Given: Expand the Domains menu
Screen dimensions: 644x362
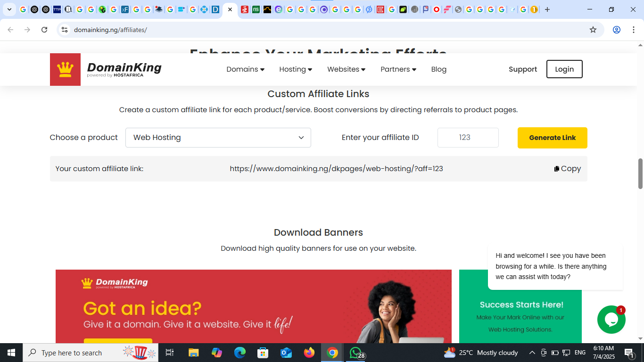Looking at the screenshot, I should (x=245, y=69).
